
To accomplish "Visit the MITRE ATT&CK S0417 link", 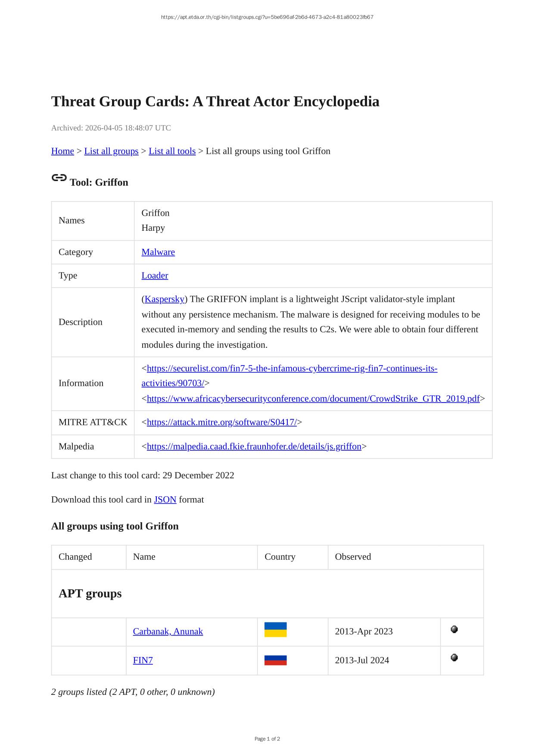I will click(221, 422).
